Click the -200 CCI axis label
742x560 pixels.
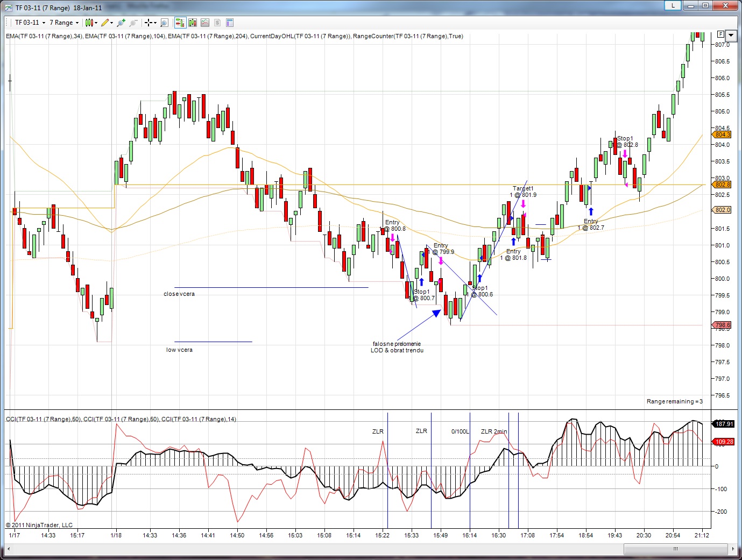tap(720, 512)
